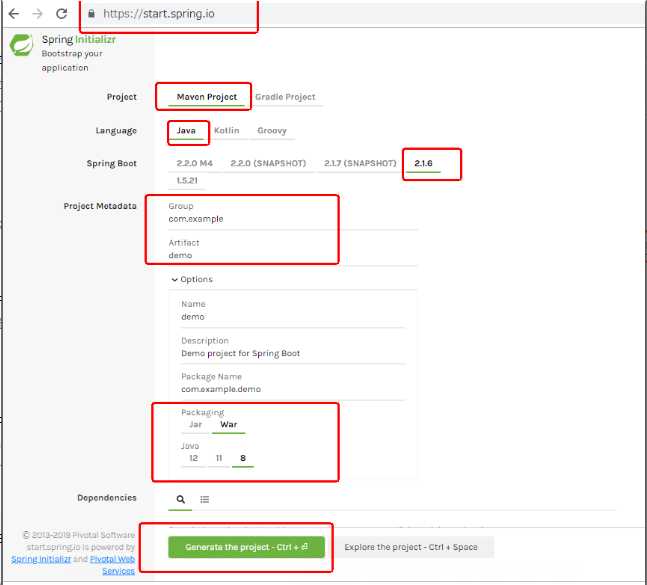This screenshot has width=647, height=585.
Task: Click 'Bootstrap your application' tagline
Action: pos(72,61)
